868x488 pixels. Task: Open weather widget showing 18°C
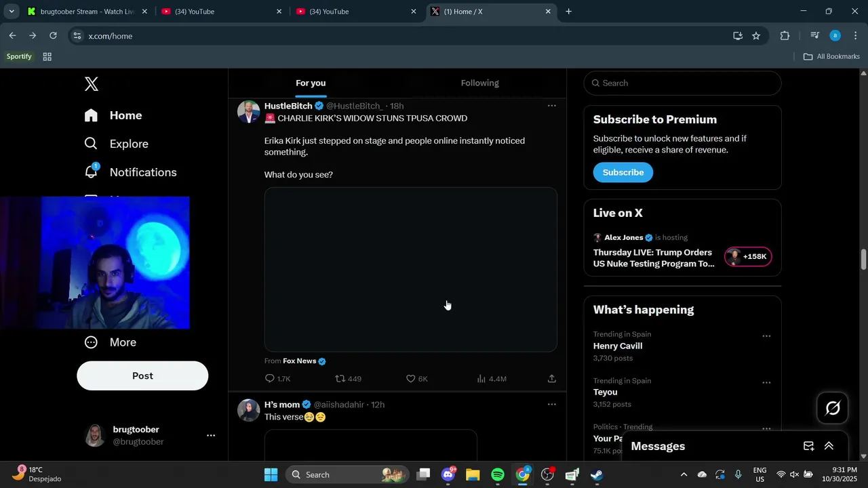coord(37,474)
